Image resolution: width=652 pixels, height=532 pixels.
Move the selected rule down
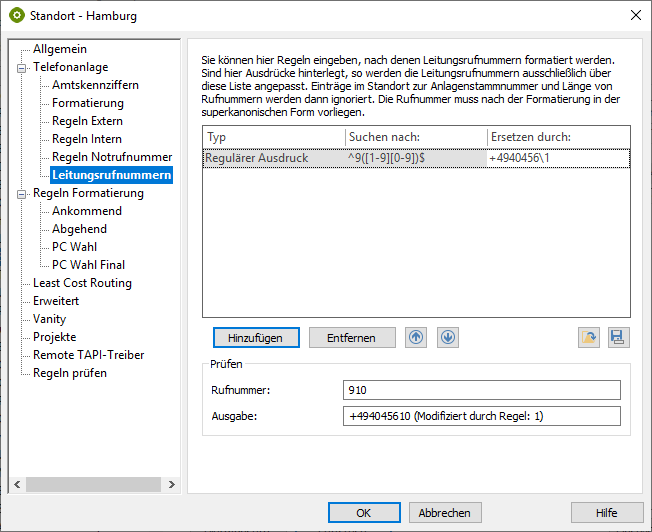pos(448,338)
